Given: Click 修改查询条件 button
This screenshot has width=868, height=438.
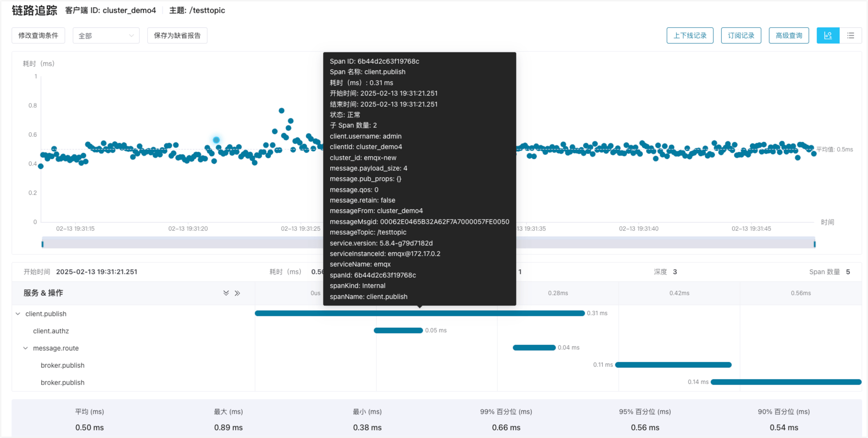Looking at the screenshot, I should (38, 35).
